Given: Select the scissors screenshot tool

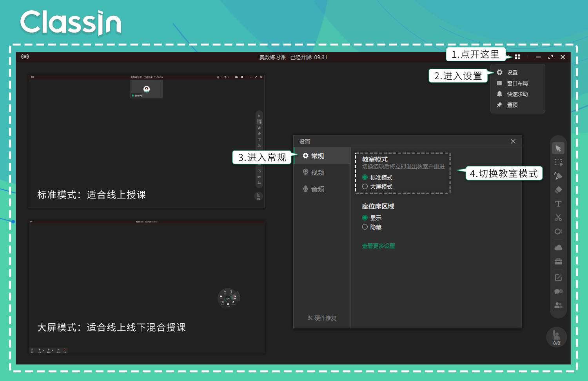Looking at the screenshot, I should point(558,217).
